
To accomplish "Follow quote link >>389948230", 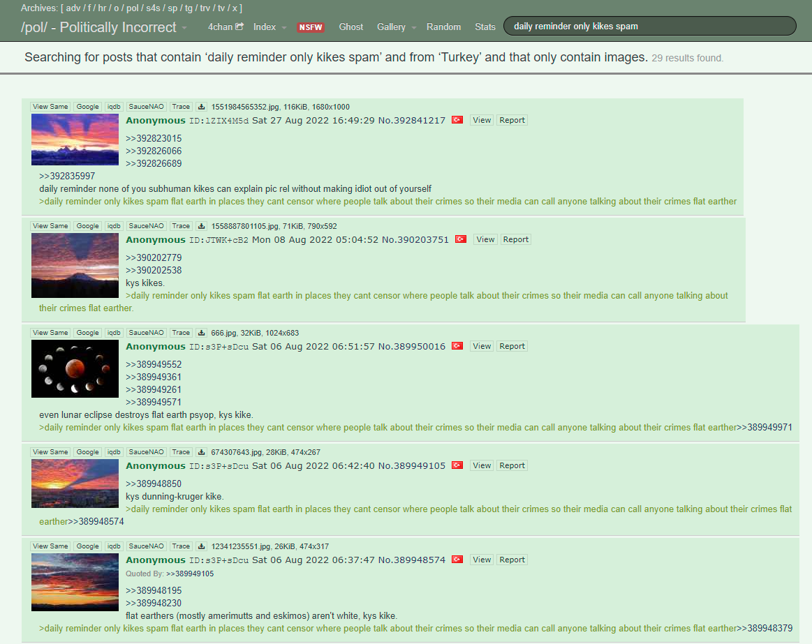I will click(x=154, y=603).
